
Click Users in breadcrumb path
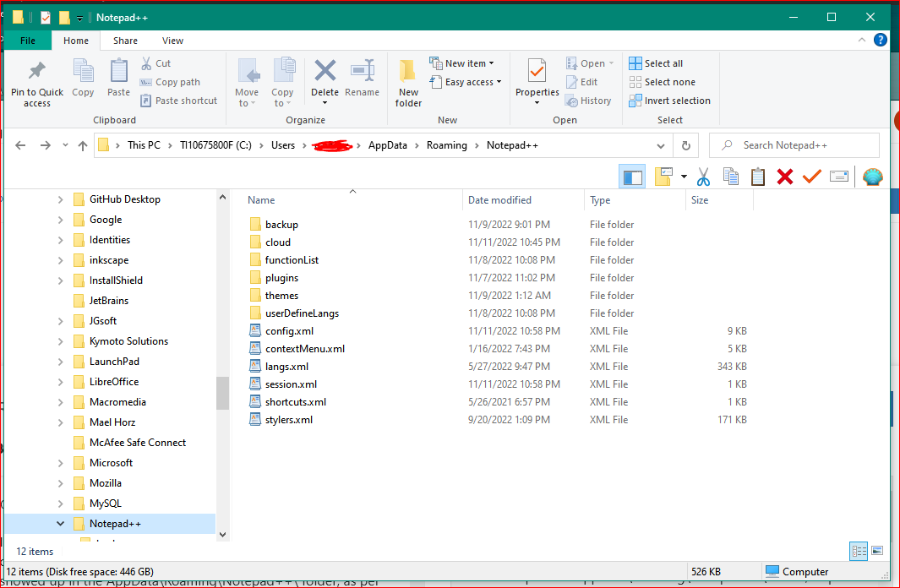(283, 145)
